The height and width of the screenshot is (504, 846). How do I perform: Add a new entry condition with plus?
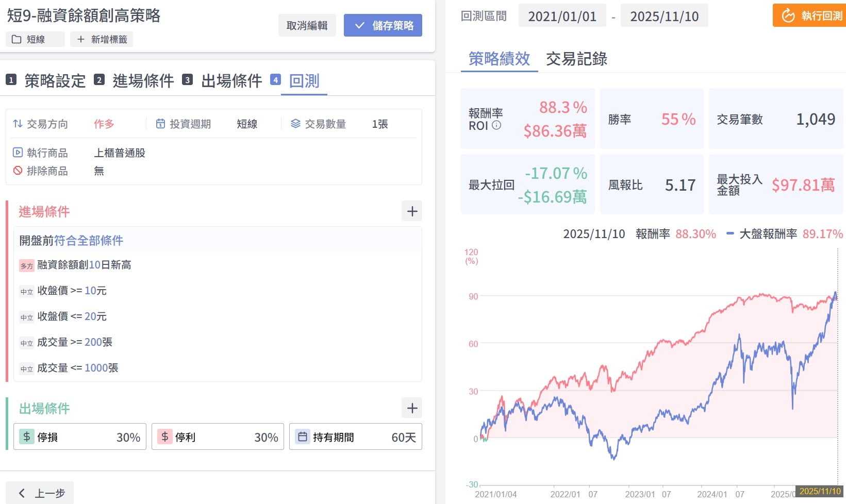[412, 211]
